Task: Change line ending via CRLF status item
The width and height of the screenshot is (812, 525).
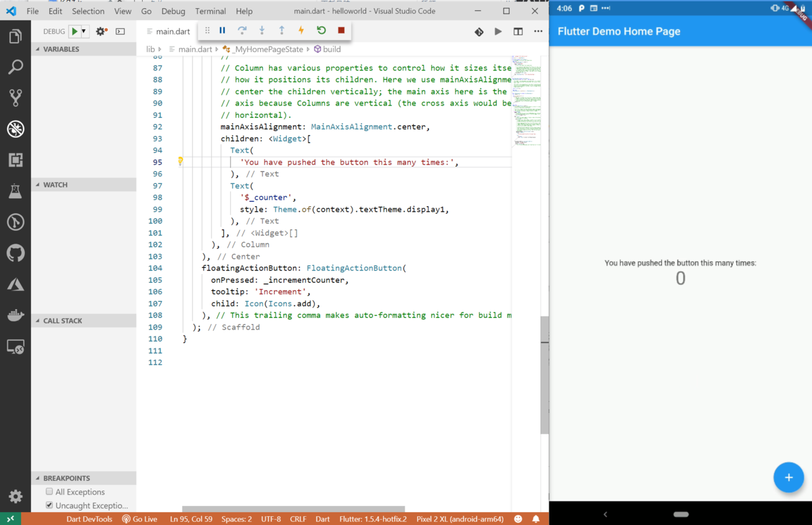Action: (x=298, y=519)
